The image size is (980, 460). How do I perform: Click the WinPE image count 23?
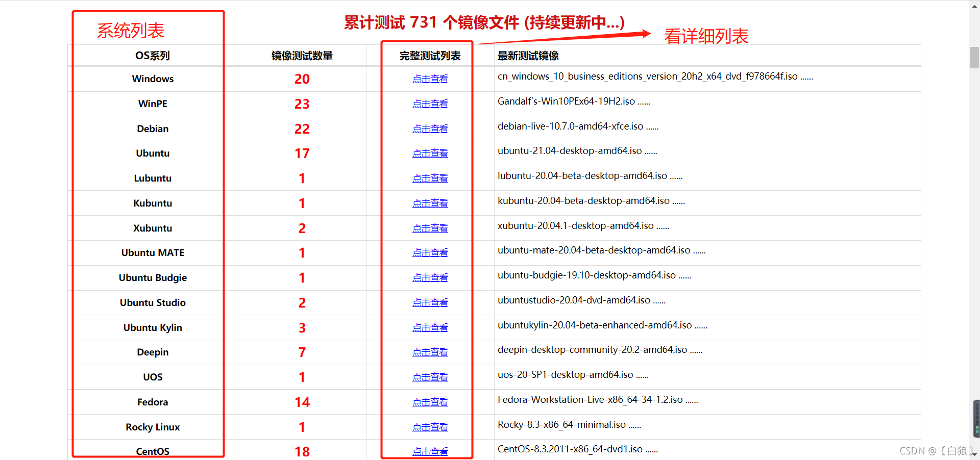point(302,104)
